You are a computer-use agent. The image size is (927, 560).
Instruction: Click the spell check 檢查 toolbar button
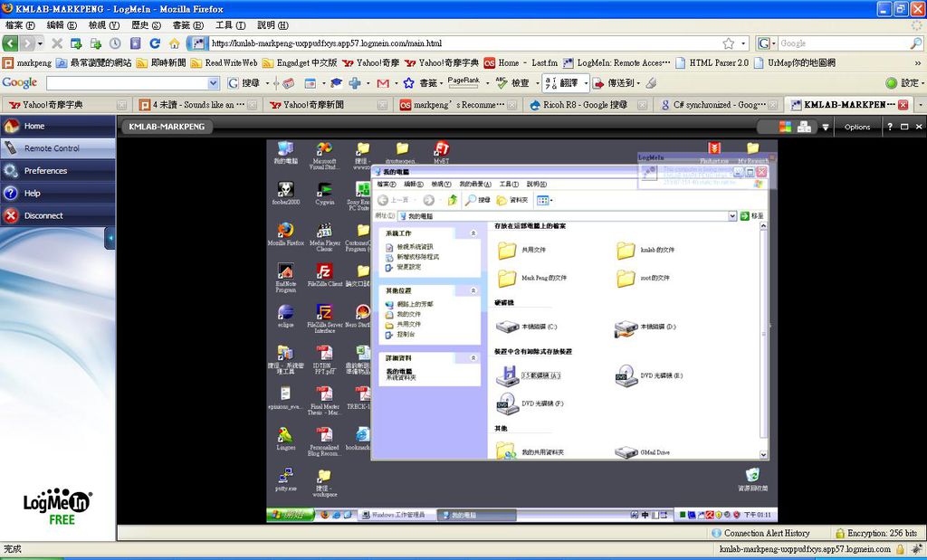513,83
